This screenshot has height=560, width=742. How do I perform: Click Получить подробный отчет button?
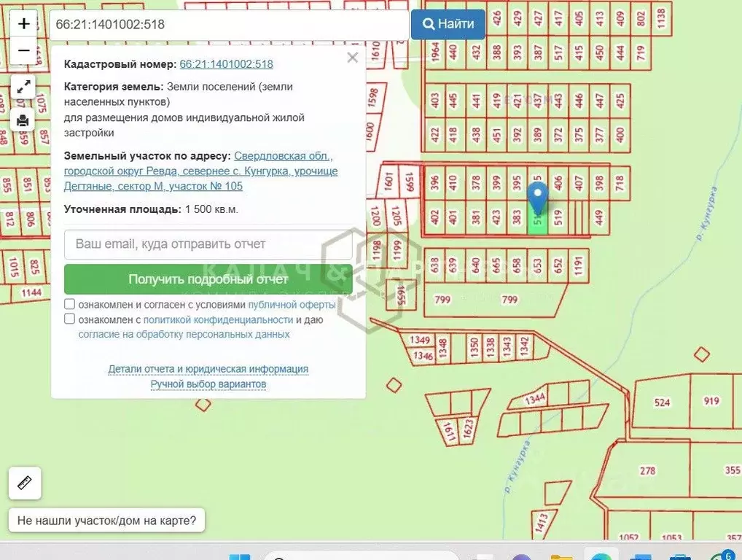tap(208, 279)
